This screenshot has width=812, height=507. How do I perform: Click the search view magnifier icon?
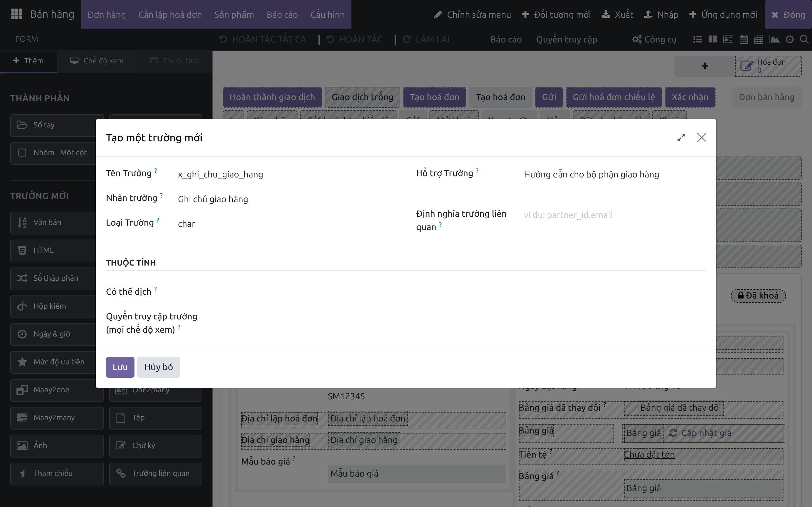point(804,39)
